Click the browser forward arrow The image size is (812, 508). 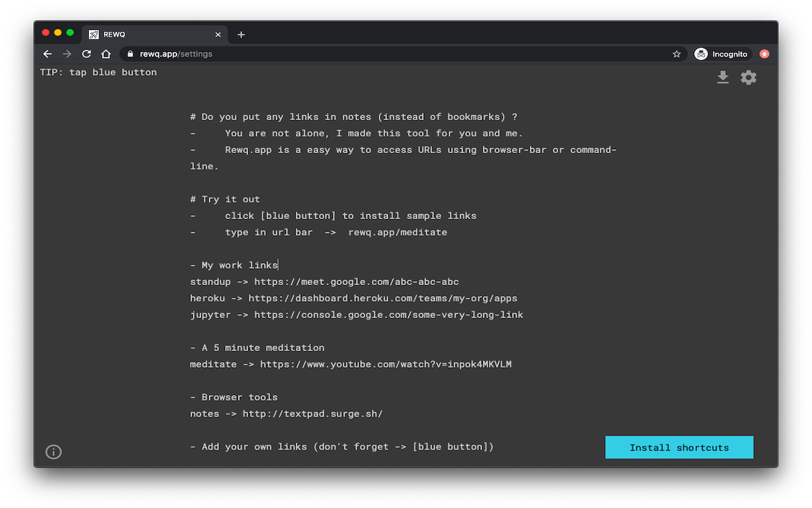tap(67, 54)
